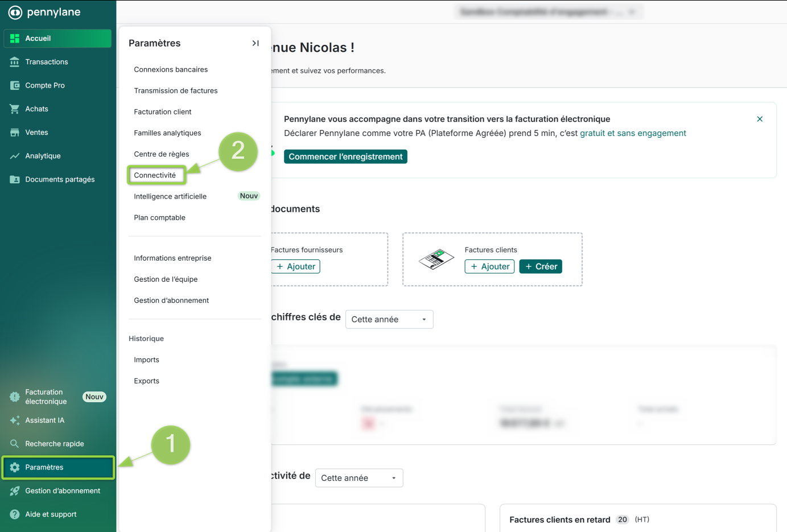Open Aide et support in the sidebar

click(x=57, y=514)
